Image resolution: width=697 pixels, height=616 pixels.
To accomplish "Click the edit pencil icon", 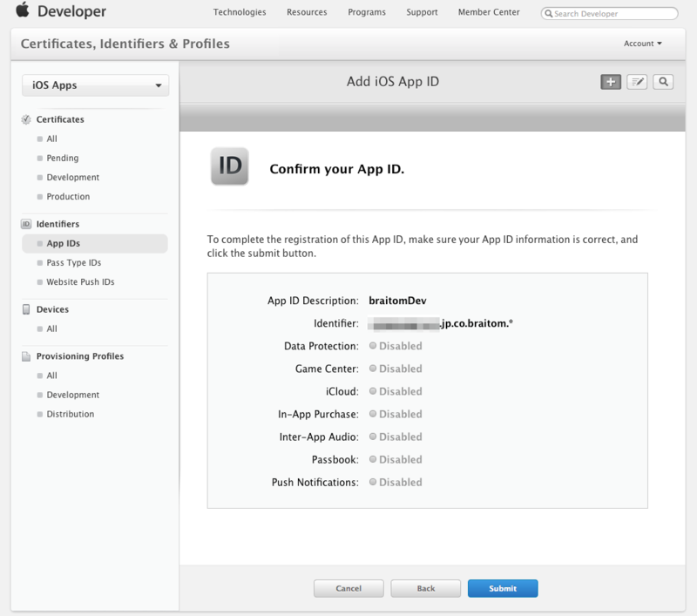I will [637, 82].
